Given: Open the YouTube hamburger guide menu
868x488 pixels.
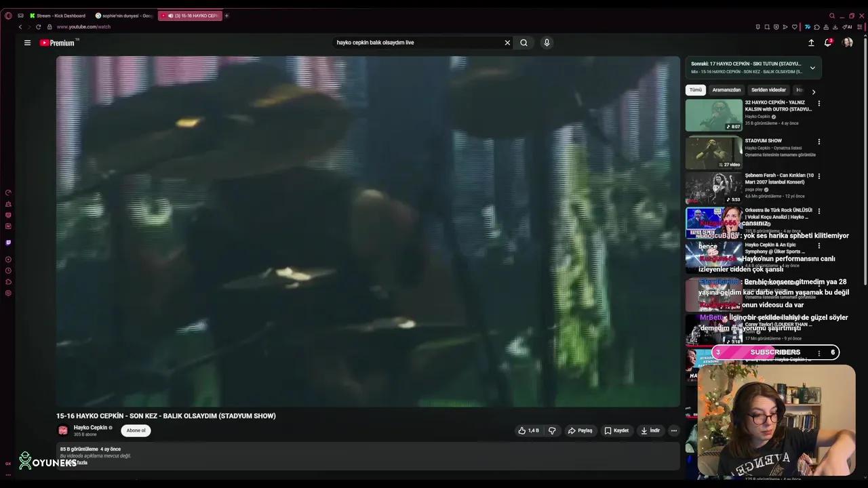Looking at the screenshot, I should 27,43.
